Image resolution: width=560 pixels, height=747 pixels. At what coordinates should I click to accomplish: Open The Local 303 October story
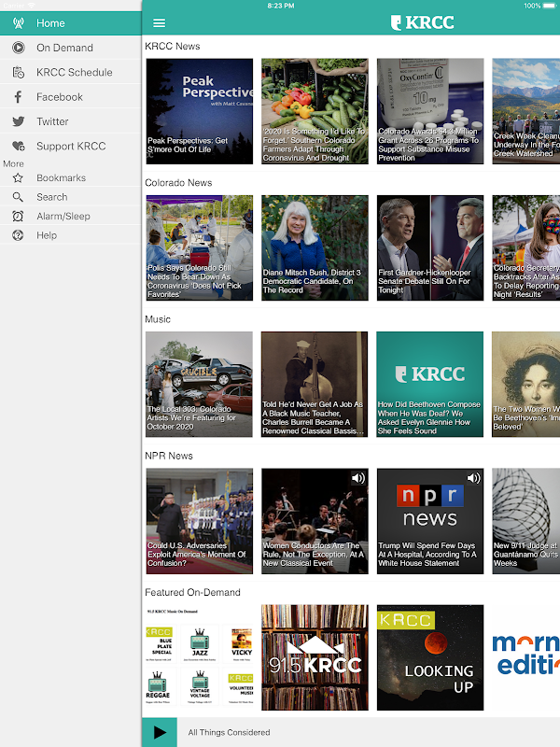pyautogui.click(x=199, y=384)
